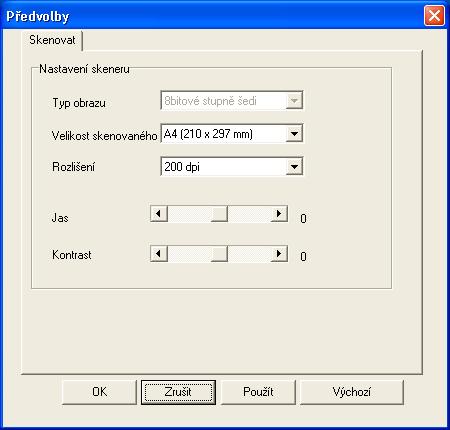
Task: Click the Jas label
Action: click(60, 218)
